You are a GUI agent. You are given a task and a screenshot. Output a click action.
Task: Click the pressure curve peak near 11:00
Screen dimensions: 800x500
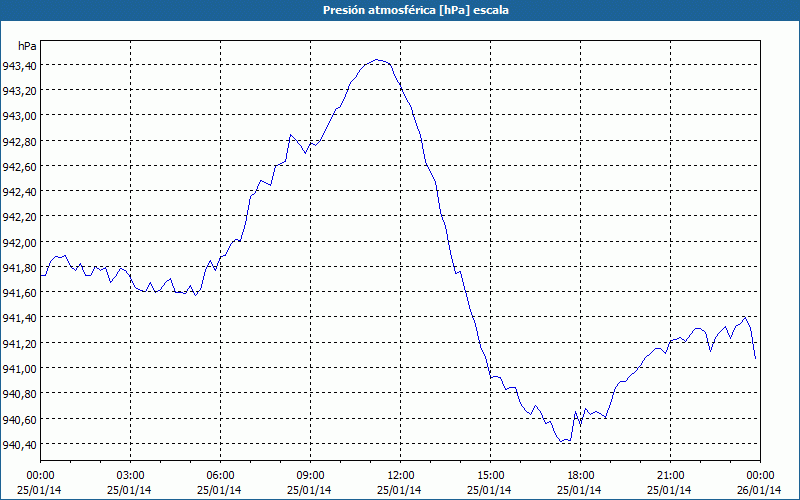377,60
